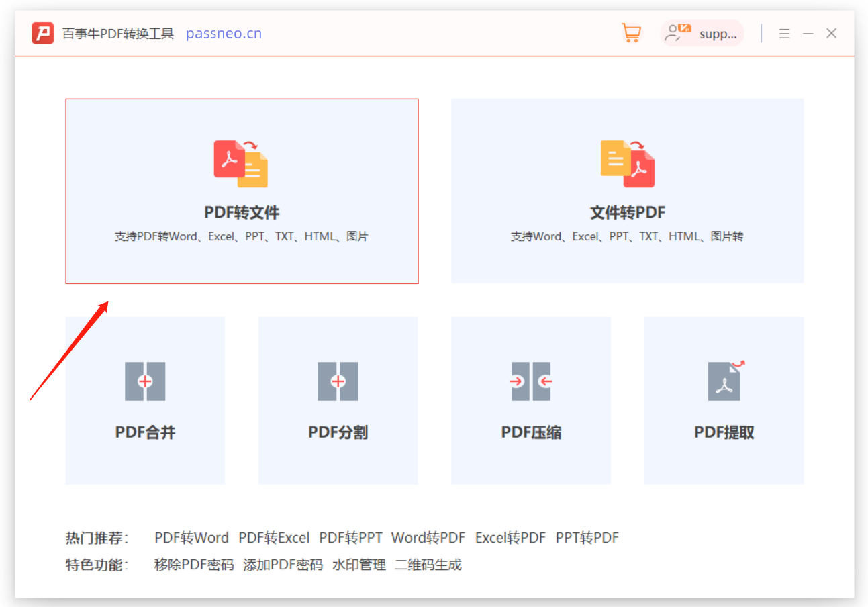
Task: Click the red P app logo
Action: point(42,33)
